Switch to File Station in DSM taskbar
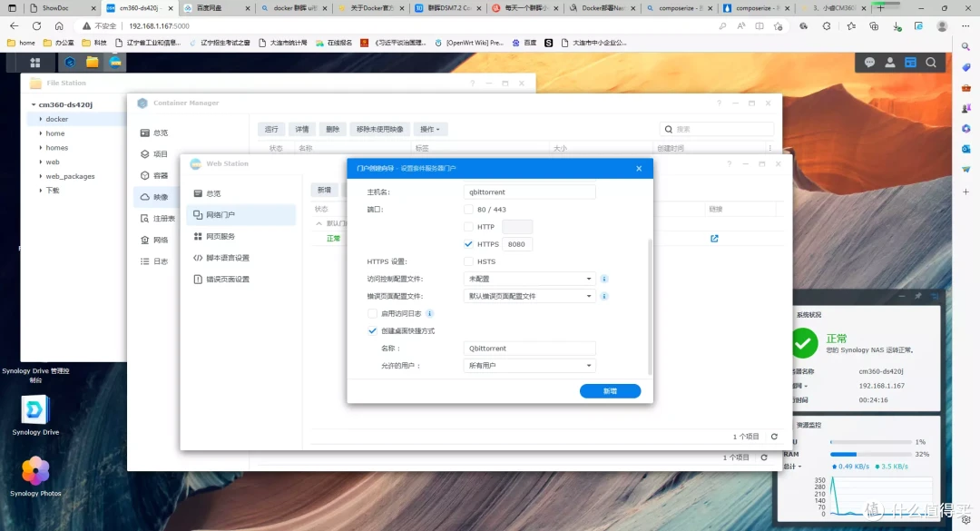 (92, 63)
